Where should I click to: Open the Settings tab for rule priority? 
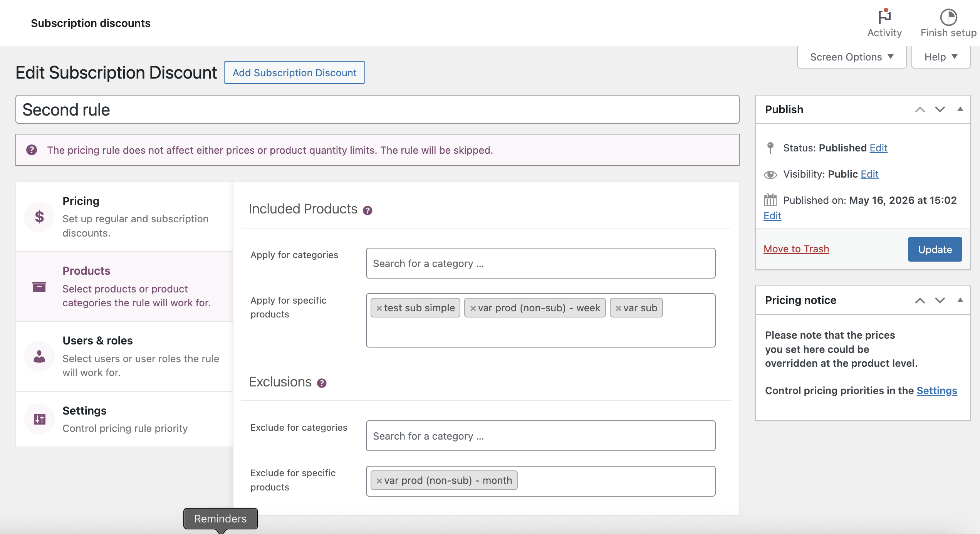(124, 419)
